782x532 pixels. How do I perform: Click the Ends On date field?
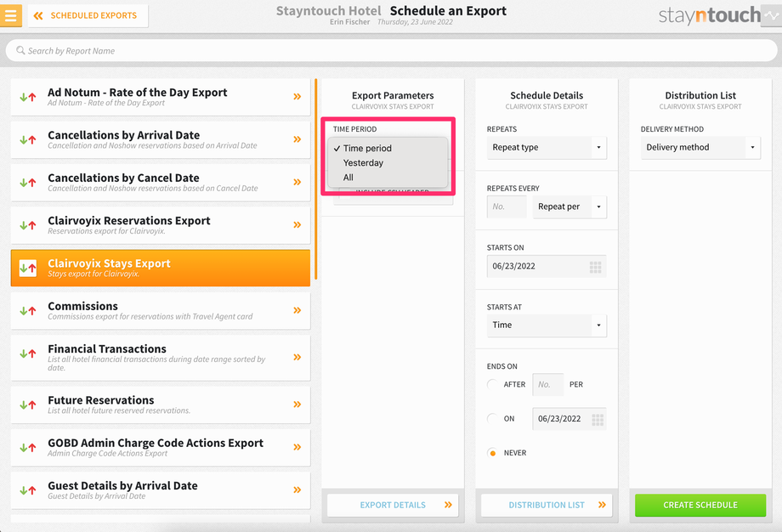pos(569,419)
